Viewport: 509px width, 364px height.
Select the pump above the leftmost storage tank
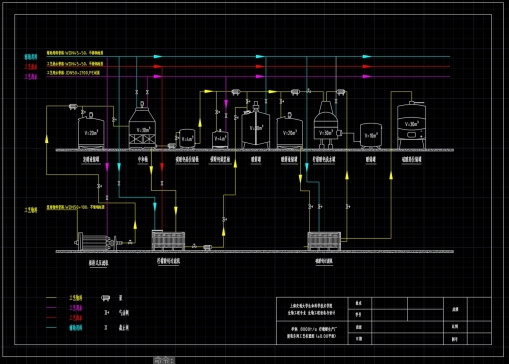73,107
